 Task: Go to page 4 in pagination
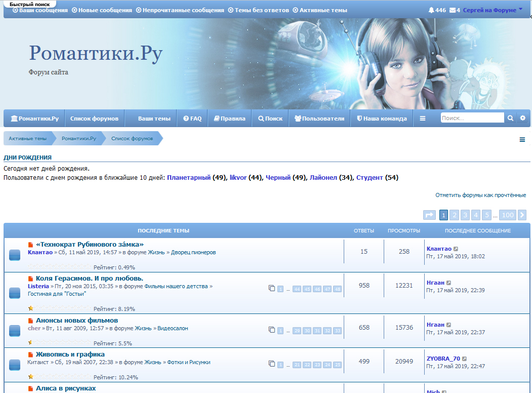pyautogui.click(x=476, y=215)
